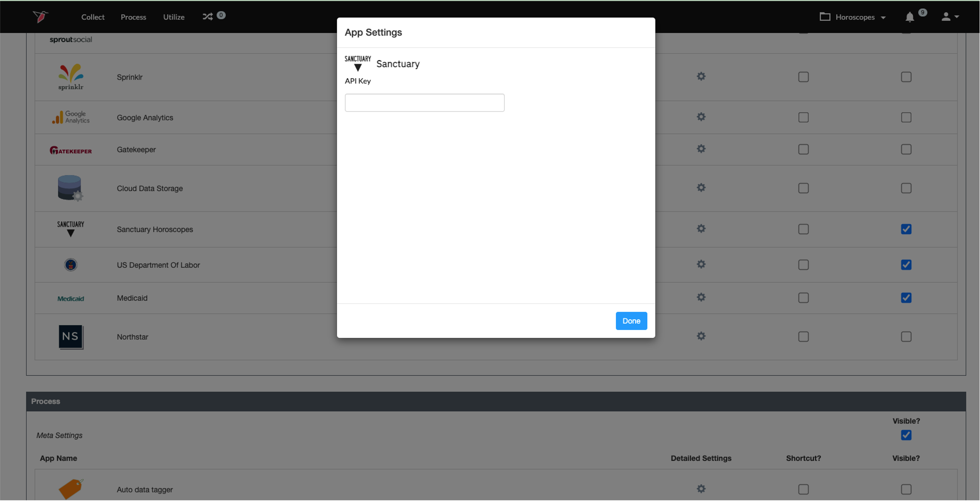Open the notifications bell
The width and height of the screenshot is (980, 501).
(x=909, y=17)
